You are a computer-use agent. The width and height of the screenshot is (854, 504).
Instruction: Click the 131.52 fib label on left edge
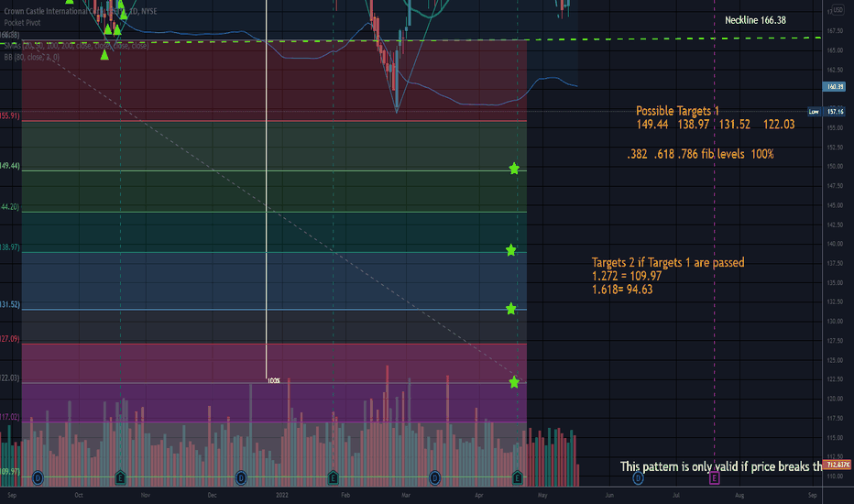pyautogui.click(x=10, y=304)
